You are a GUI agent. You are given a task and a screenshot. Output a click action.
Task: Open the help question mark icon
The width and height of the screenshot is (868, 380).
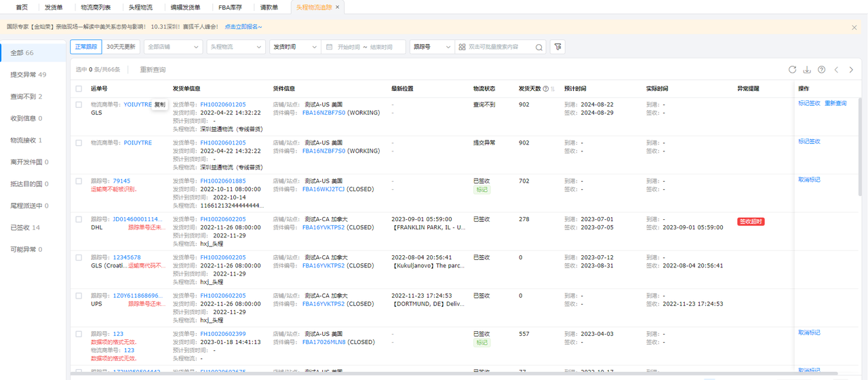point(822,70)
